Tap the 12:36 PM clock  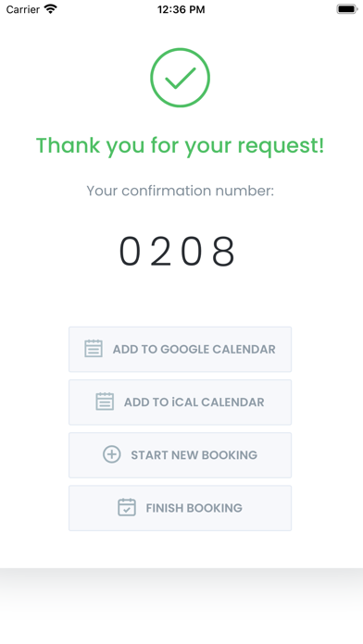(181, 9)
